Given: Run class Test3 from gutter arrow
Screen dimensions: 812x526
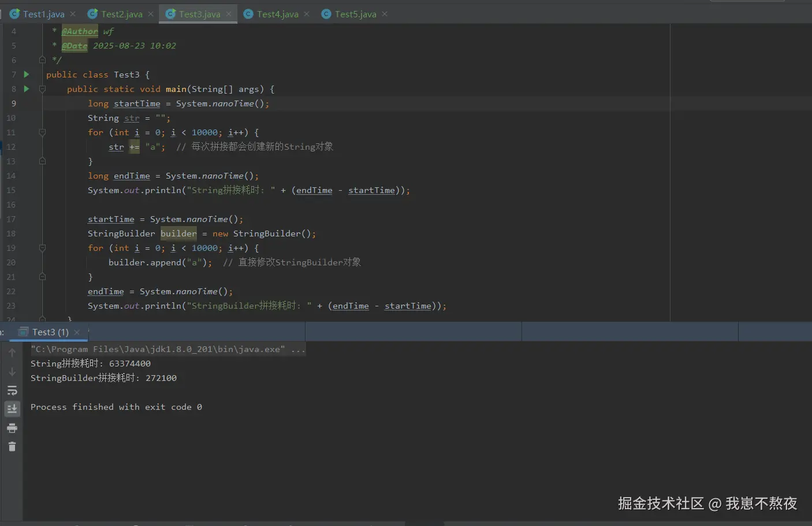Looking at the screenshot, I should [27, 74].
